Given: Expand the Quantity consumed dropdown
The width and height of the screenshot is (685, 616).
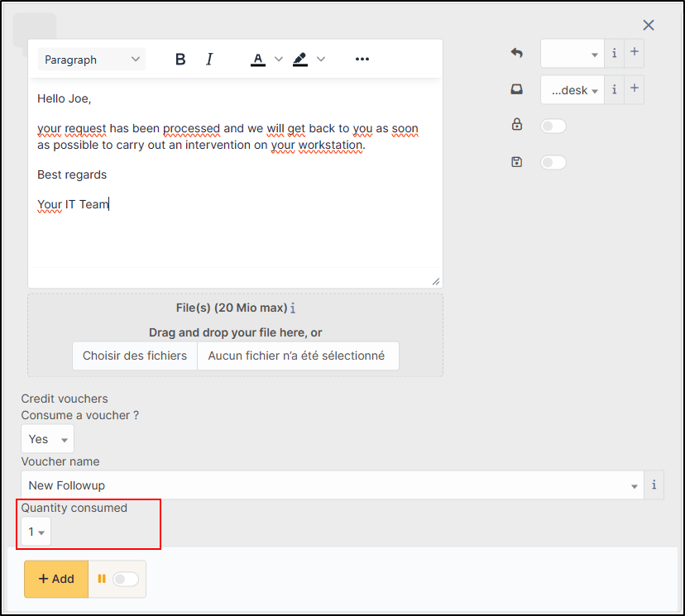Looking at the screenshot, I should pos(36,532).
